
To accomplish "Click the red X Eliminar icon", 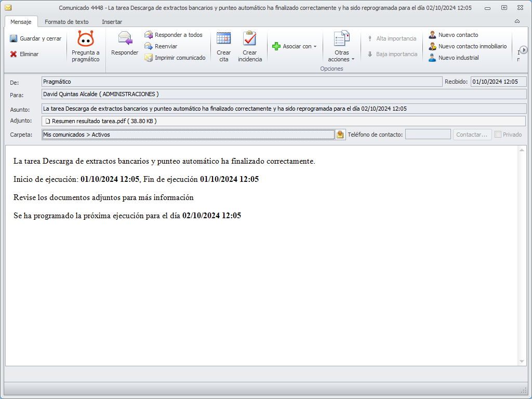I will click(x=14, y=54).
